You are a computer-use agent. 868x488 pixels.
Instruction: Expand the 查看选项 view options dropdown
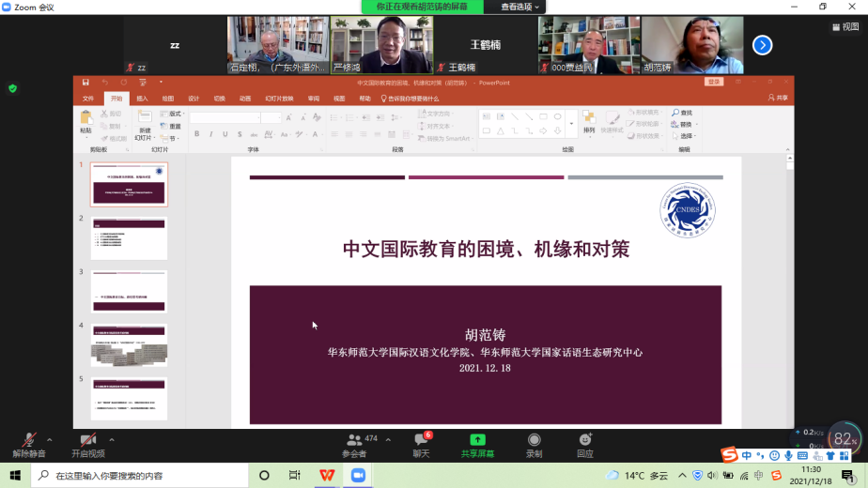[521, 7]
